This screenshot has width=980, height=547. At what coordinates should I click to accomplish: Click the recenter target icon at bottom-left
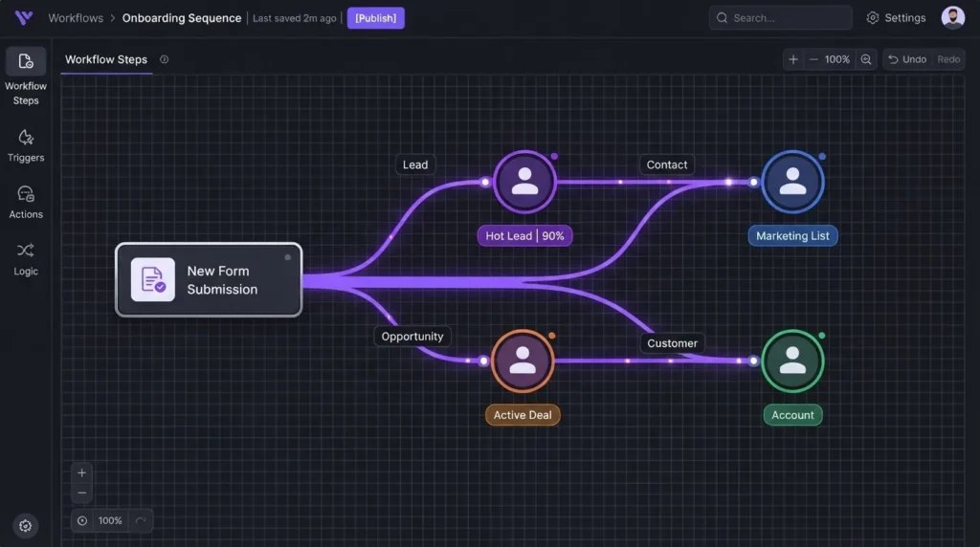pyautogui.click(x=82, y=521)
